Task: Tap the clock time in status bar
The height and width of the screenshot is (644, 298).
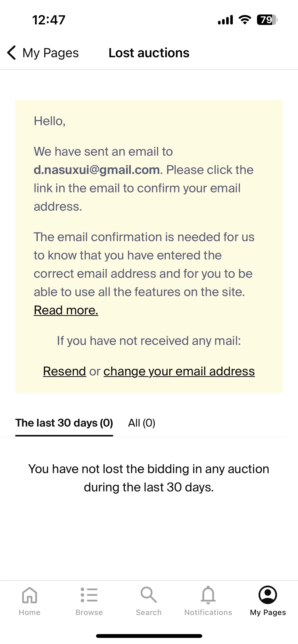Action: click(x=49, y=20)
